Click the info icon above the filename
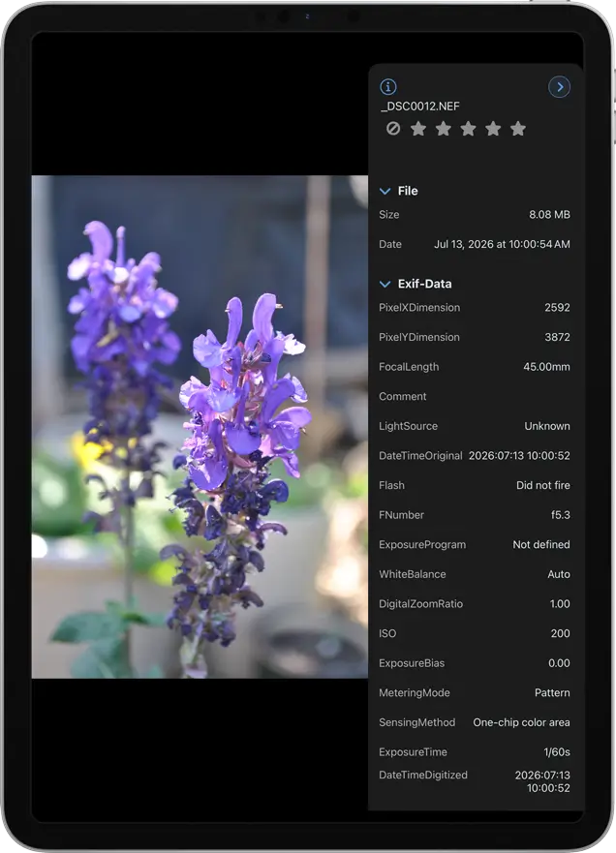 tap(388, 86)
